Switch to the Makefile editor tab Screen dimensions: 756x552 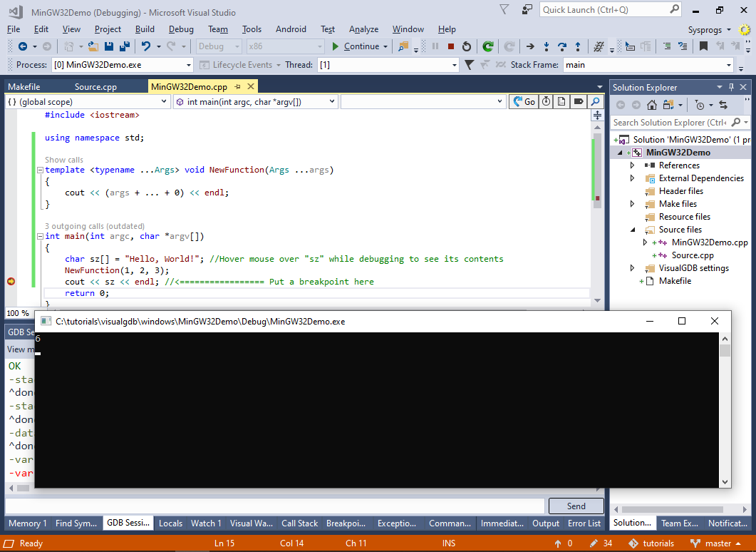pos(24,87)
